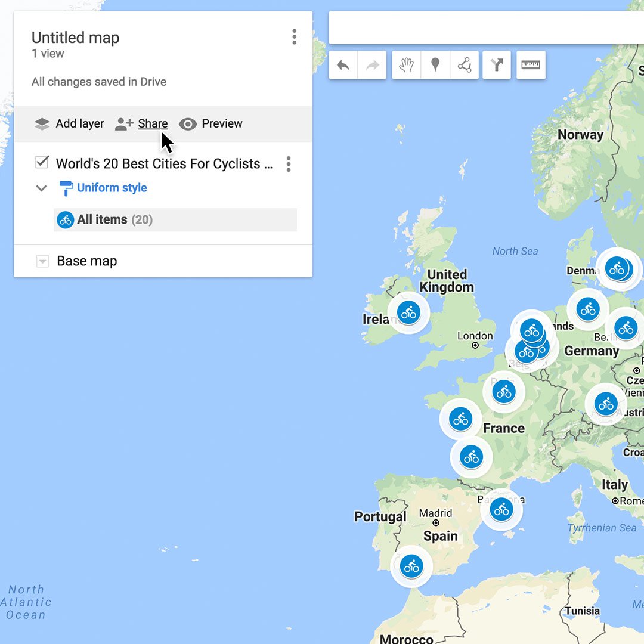Click the bike icon beside All items
Image resolution: width=644 pixels, height=644 pixels.
point(66,220)
